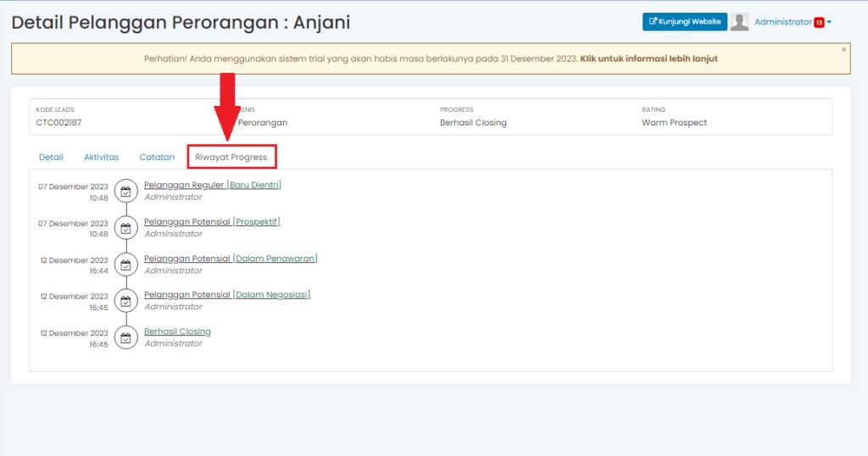Open the Riwayat Progress tab

(x=231, y=157)
